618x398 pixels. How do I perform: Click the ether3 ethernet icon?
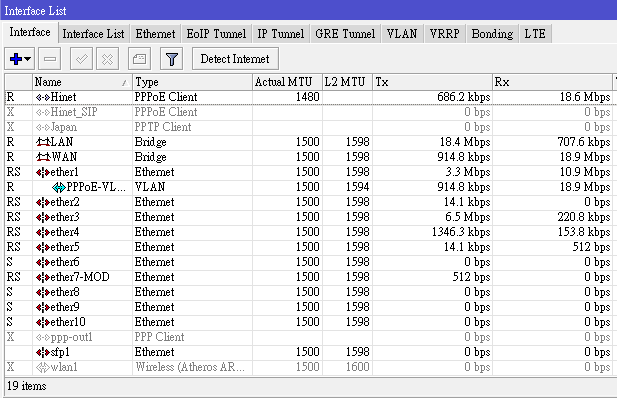(43, 218)
